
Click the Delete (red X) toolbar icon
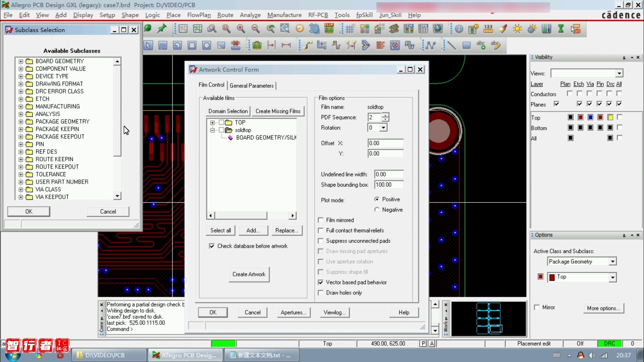pos(236,45)
